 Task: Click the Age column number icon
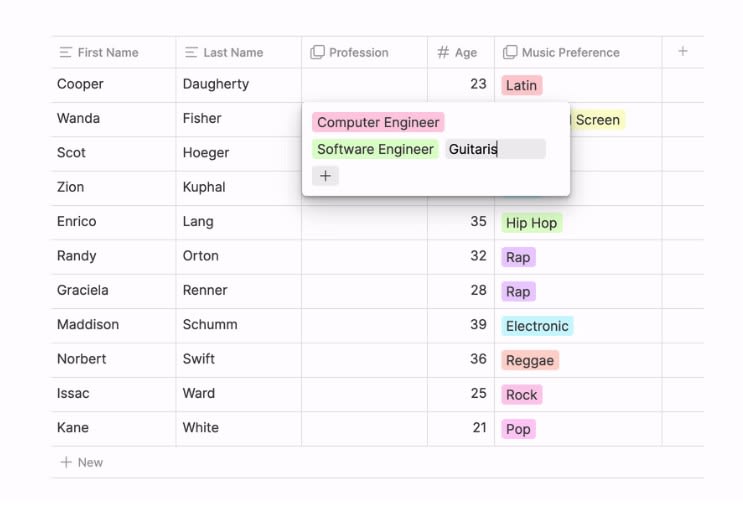(x=443, y=52)
